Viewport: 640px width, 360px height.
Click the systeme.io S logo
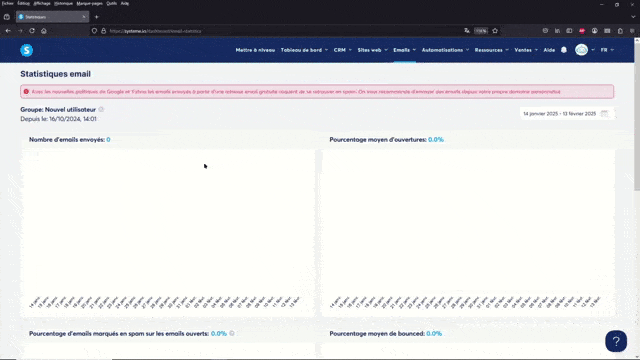[27, 50]
